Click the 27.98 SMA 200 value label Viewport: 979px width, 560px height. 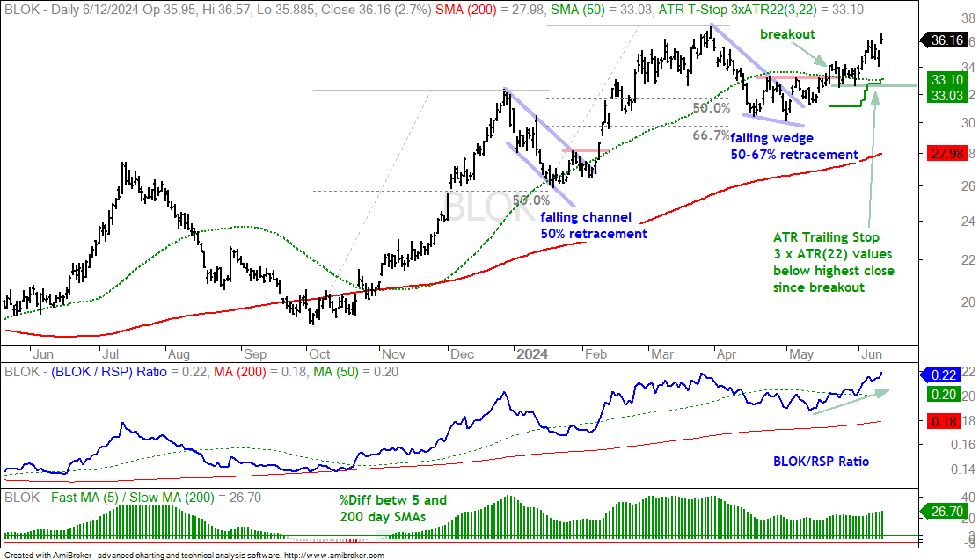(x=946, y=154)
